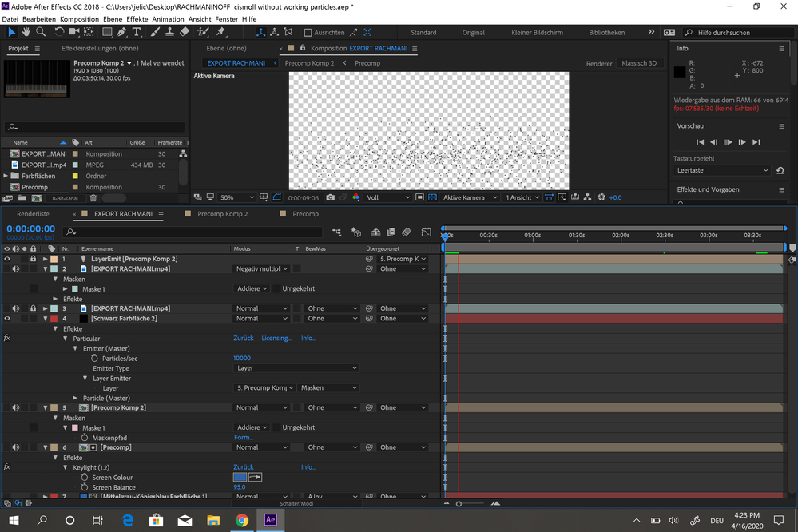Tick the Umgekehrt checkbox for layer 2 mask
The width and height of the screenshot is (798, 532).
coord(276,289)
